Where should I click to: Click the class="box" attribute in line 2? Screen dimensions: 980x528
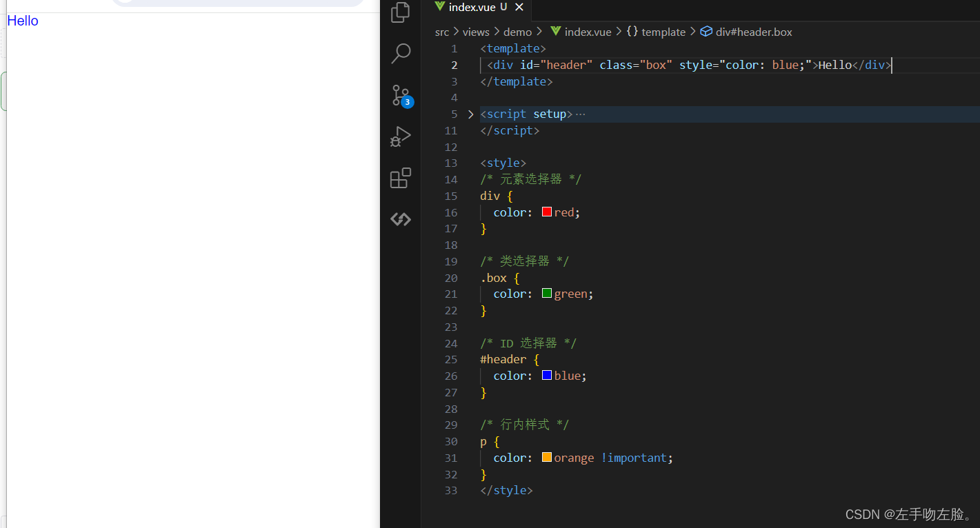pyautogui.click(x=636, y=65)
